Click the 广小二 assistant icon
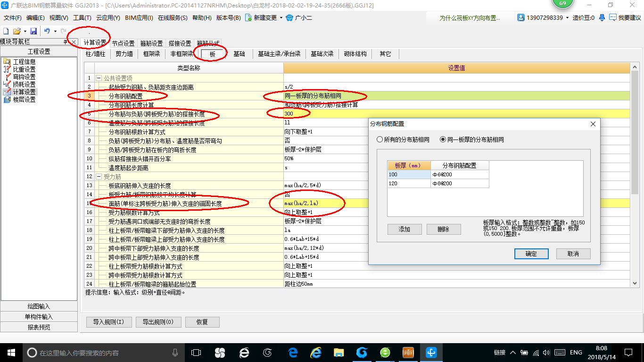Image resolution: width=644 pixels, height=362 pixels. [290, 18]
